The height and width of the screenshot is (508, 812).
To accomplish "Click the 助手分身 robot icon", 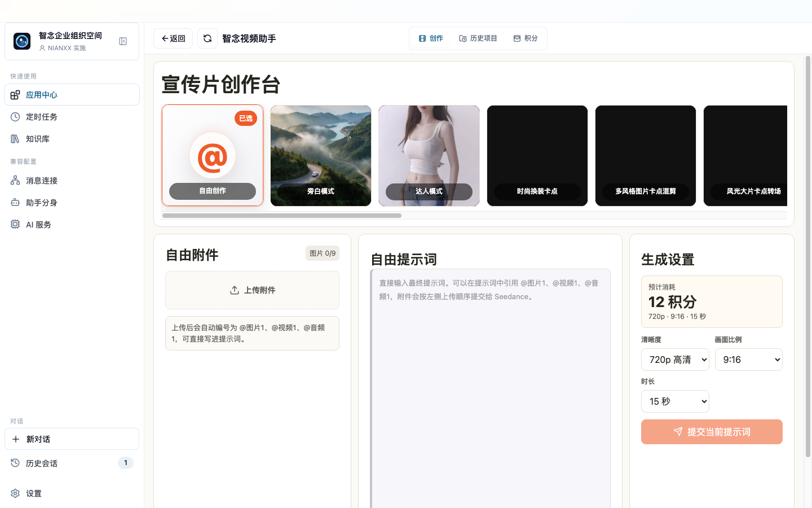I will tap(15, 203).
